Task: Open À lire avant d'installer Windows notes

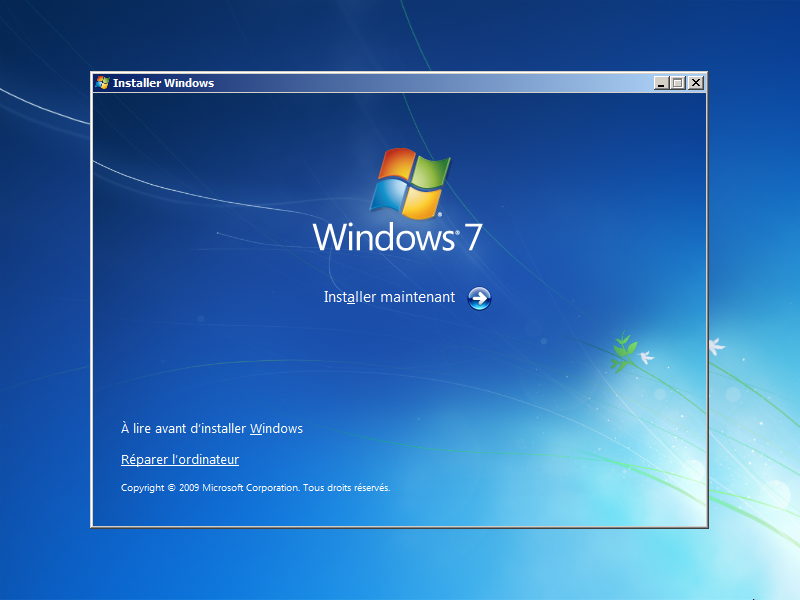Action: coord(211,428)
